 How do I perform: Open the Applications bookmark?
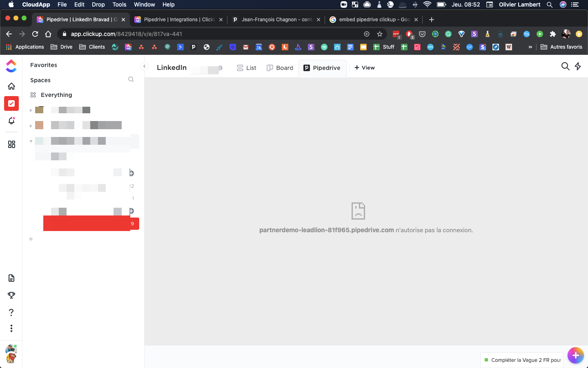[x=25, y=47]
